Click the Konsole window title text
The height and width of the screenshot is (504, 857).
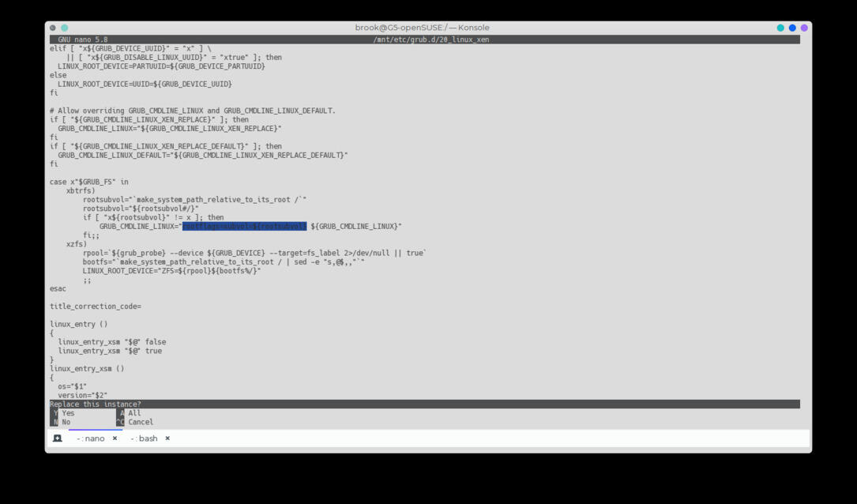coord(422,28)
